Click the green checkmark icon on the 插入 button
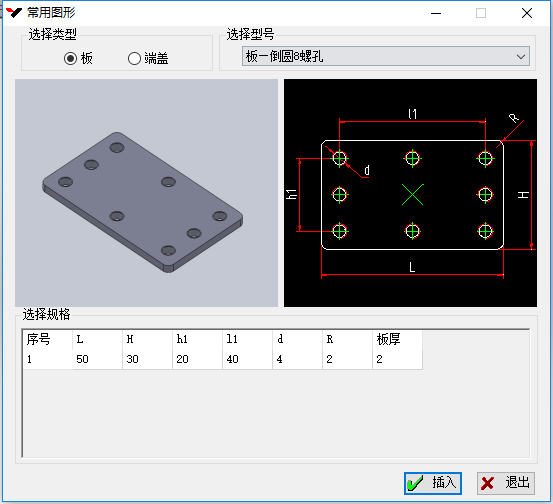553x504 pixels. coord(415,483)
